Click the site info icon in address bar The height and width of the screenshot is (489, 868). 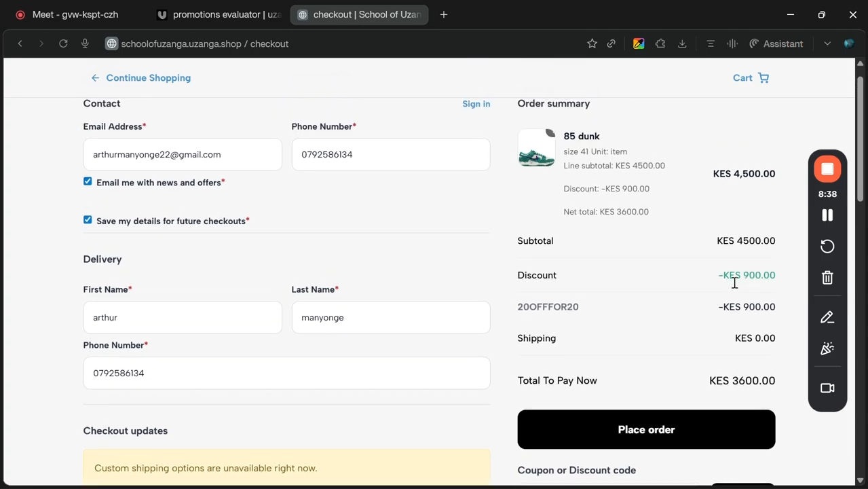pos(111,43)
